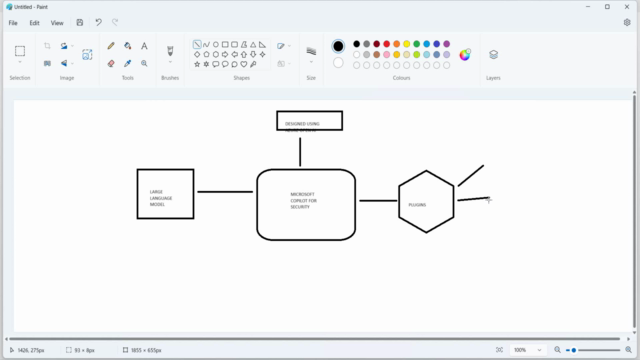Click the Undo arrow
This screenshot has height=360, width=640.
[98, 22]
